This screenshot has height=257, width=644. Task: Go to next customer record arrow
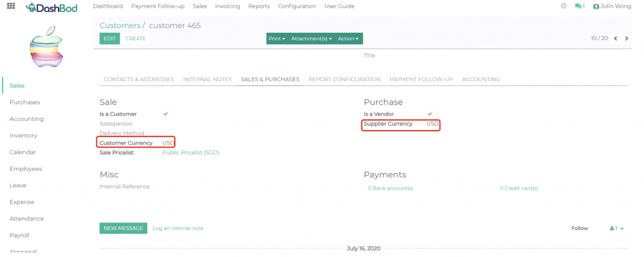point(626,38)
